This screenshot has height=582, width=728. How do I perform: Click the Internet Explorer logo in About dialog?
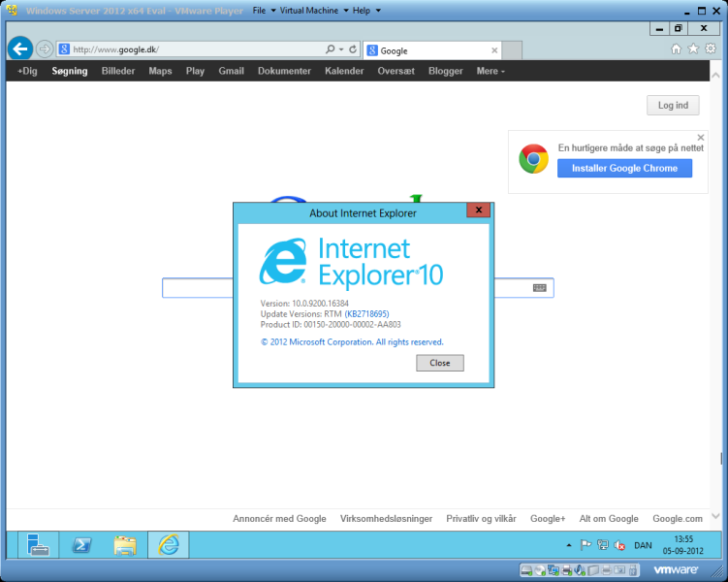[x=283, y=262]
